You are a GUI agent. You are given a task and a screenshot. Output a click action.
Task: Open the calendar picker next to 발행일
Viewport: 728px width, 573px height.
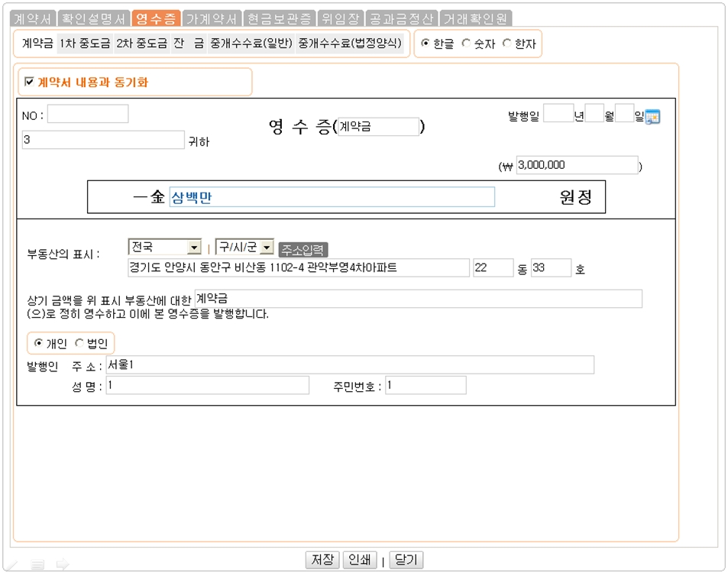653,116
